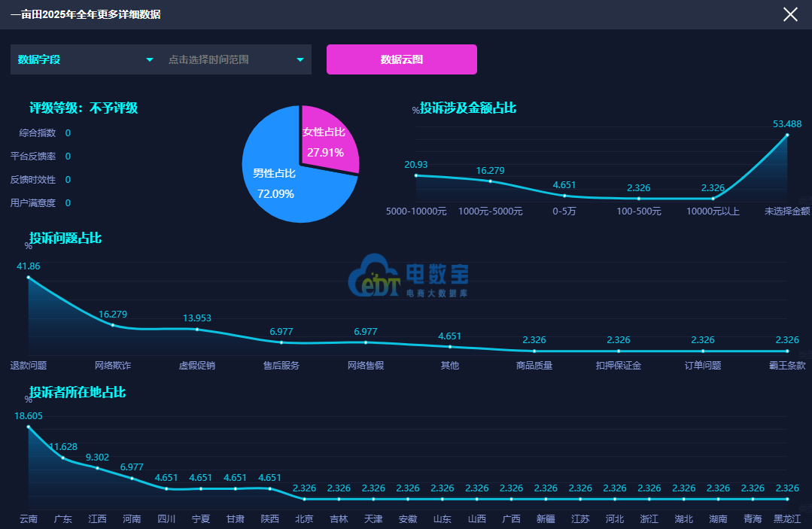Click the 53.488 point for 未选择金额

pos(787,135)
